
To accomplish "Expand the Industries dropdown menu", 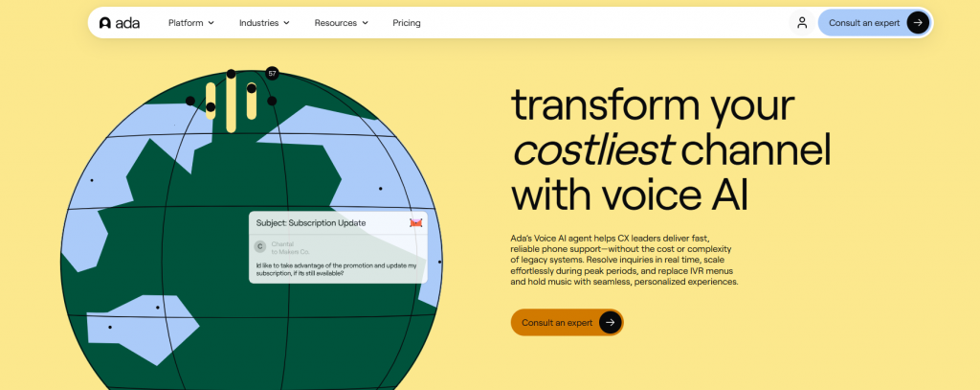I will 264,23.
